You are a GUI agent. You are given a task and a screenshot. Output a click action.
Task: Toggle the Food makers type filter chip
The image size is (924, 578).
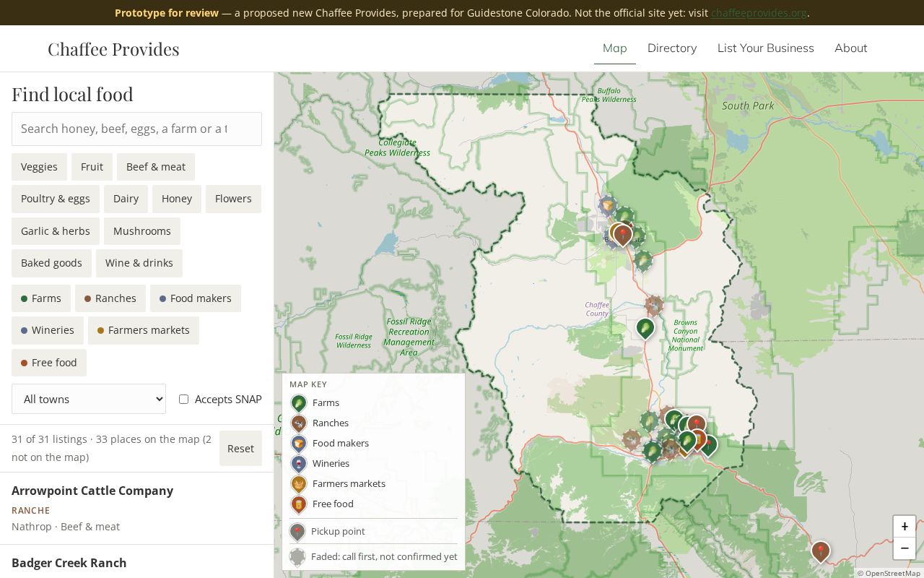[x=196, y=298]
